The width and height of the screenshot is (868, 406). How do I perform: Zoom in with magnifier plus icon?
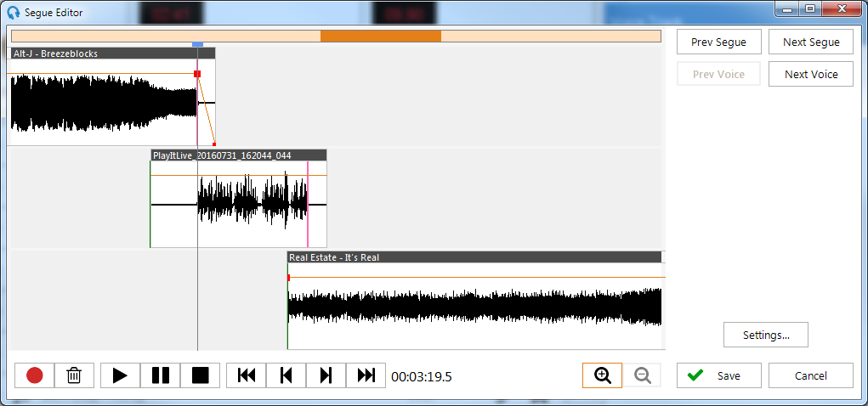603,375
